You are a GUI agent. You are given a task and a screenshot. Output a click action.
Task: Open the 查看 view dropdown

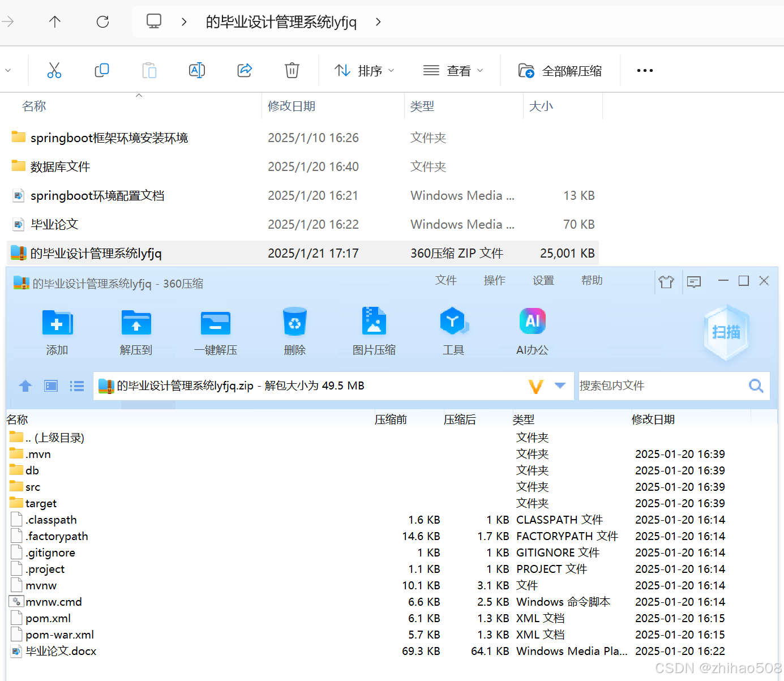coord(453,71)
